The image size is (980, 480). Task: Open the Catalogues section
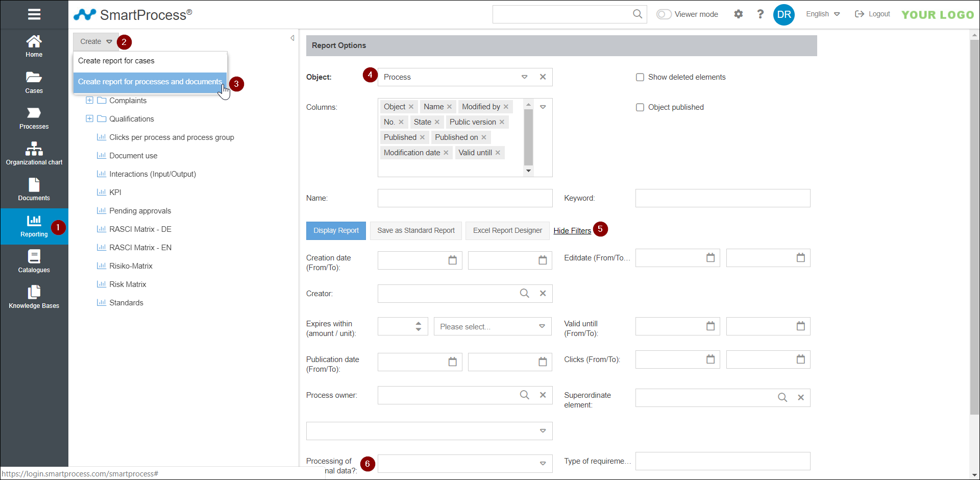[x=34, y=261]
